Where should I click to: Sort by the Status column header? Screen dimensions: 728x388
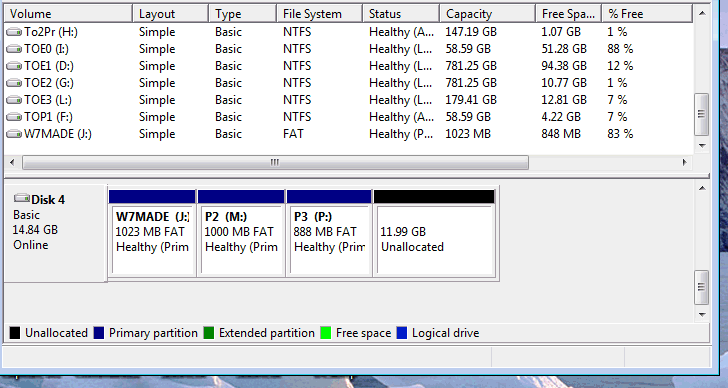(401, 14)
